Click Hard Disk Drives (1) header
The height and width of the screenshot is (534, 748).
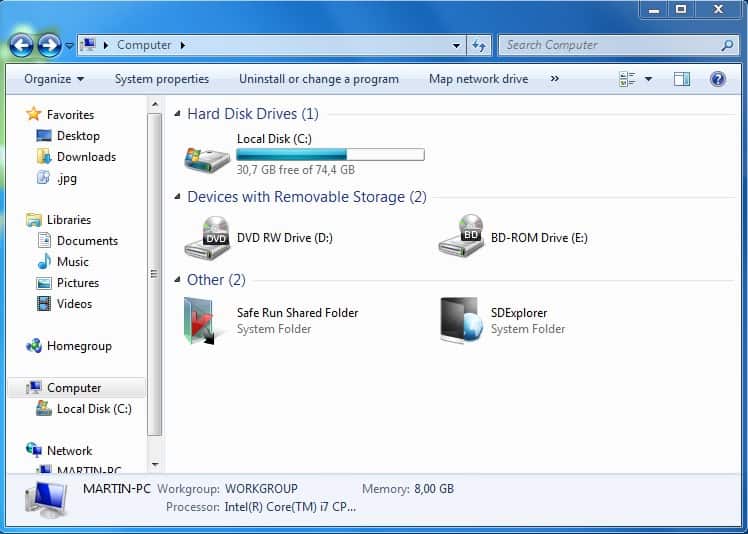[x=253, y=114]
